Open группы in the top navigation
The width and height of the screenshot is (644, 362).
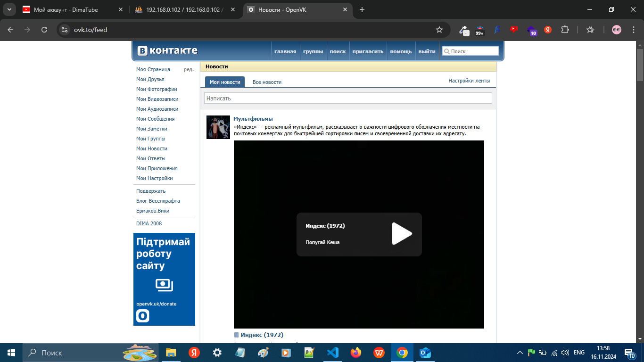click(313, 51)
